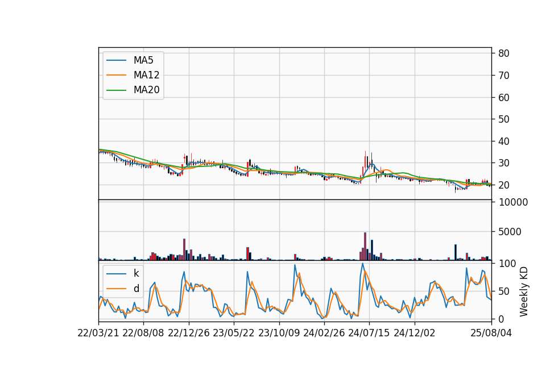Click the 30 price axis label
Image resolution: width=546 pixels, height=392 pixels.
tap(504, 163)
